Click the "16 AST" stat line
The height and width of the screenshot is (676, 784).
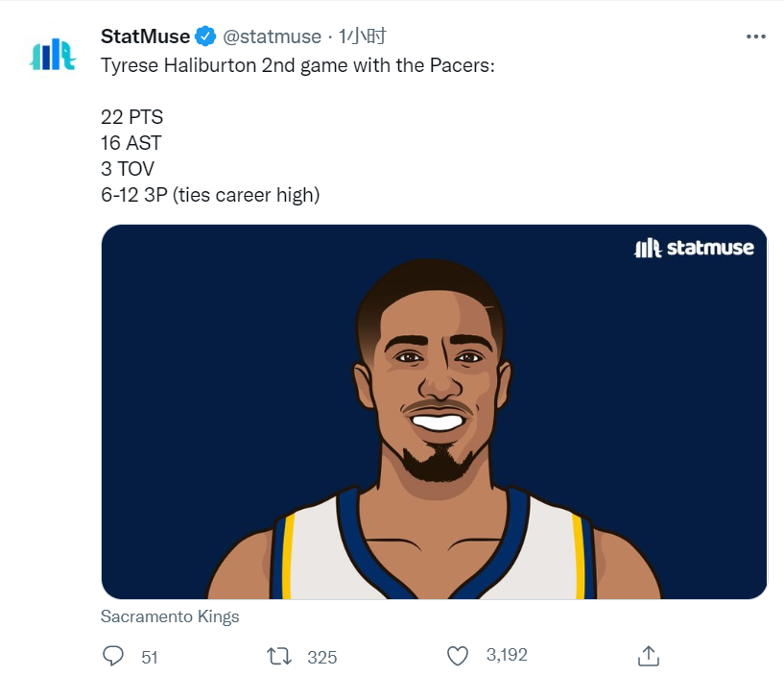point(131,143)
